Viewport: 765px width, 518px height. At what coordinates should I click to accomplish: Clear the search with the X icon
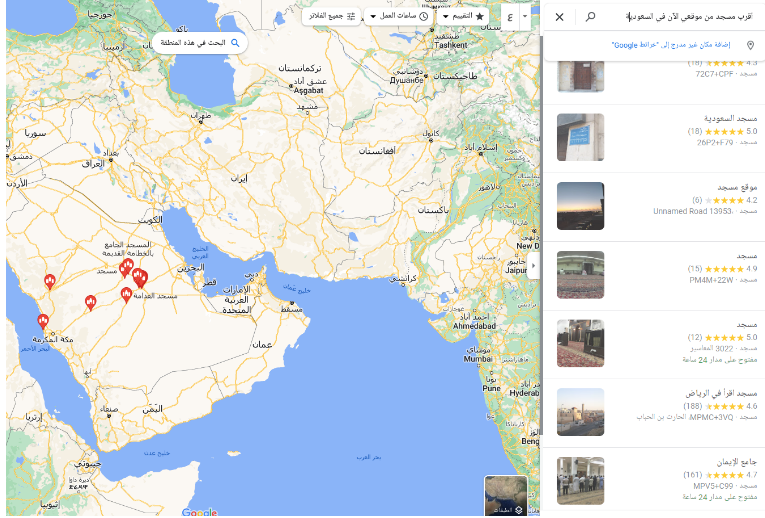560,17
